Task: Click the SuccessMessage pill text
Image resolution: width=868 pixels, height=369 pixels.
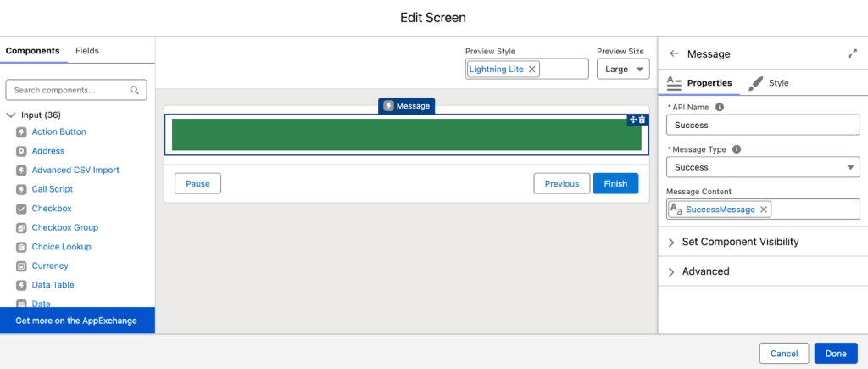Action: click(x=721, y=210)
